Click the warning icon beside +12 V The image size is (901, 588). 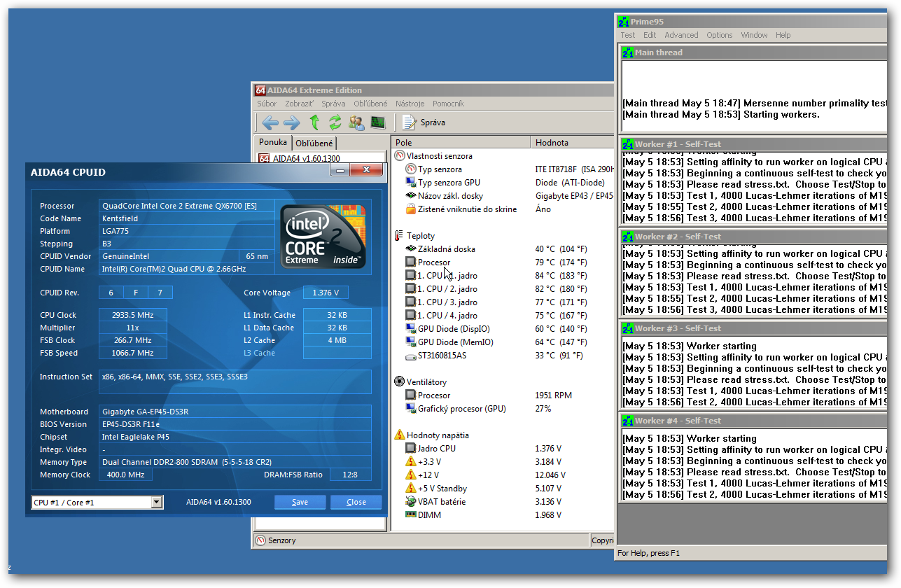point(410,475)
